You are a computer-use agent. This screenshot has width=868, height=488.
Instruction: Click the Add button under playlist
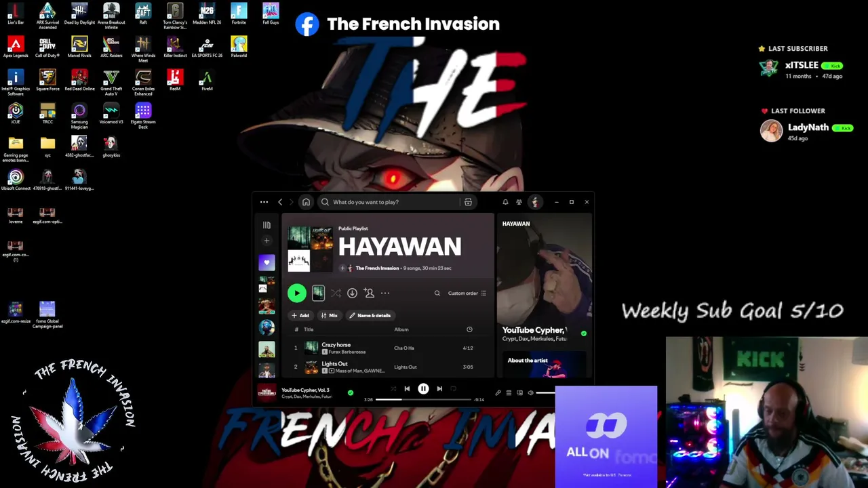300,315
